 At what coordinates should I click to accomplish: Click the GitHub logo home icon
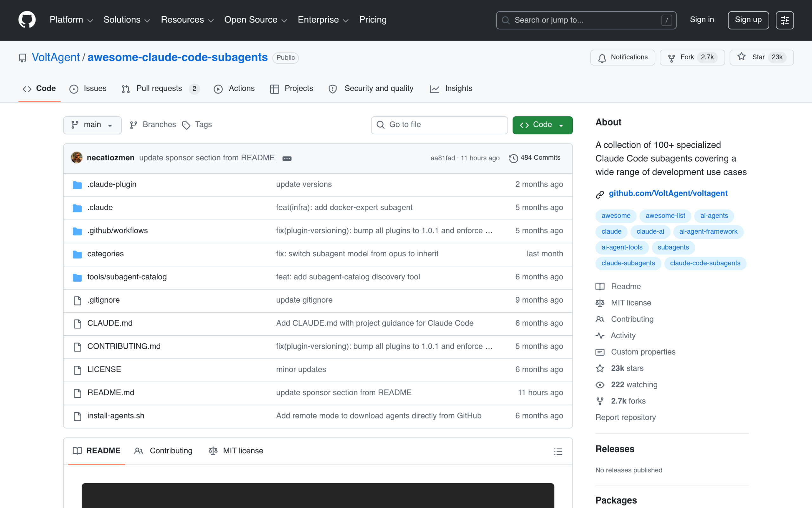(x=27, y=20)
